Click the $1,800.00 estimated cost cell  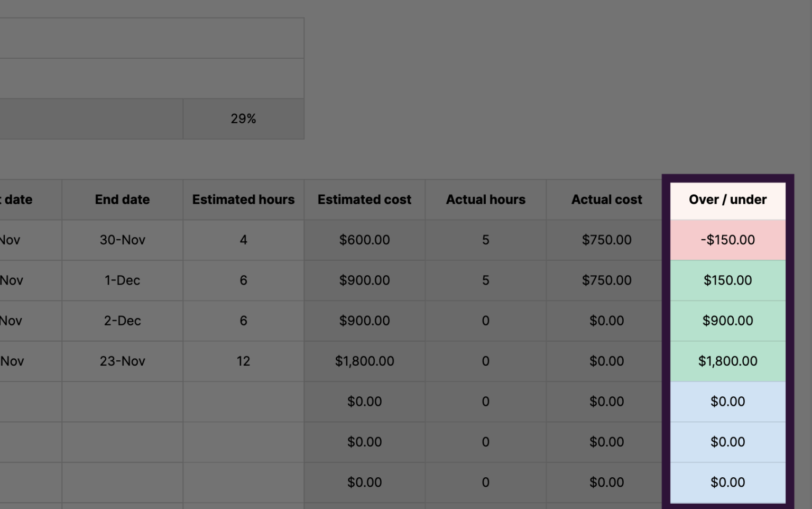tap(364, 361)
